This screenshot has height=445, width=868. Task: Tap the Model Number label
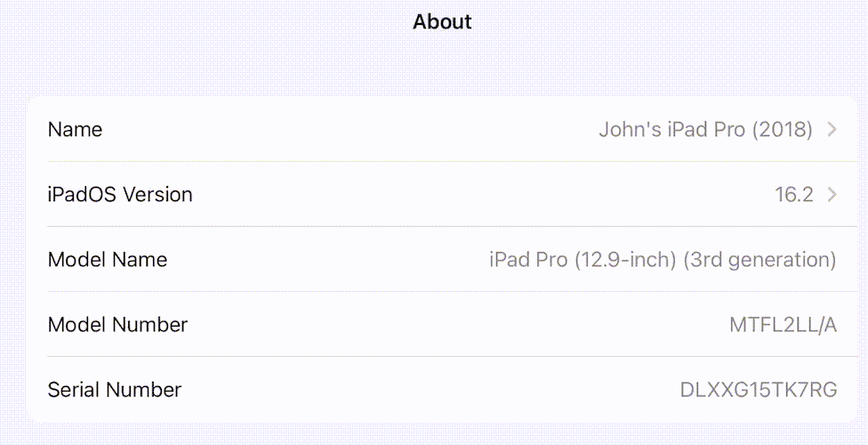(117, 325)
